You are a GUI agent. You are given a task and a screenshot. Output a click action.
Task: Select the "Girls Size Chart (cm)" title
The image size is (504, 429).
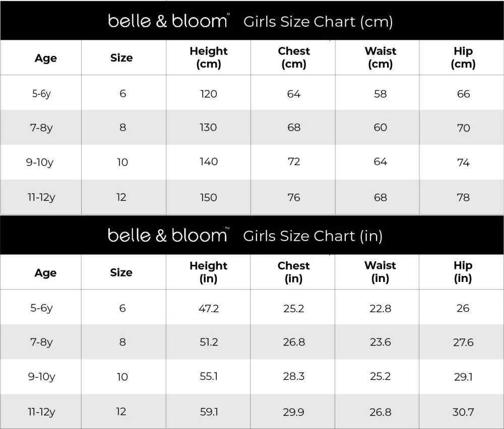[x=318, y=22]
